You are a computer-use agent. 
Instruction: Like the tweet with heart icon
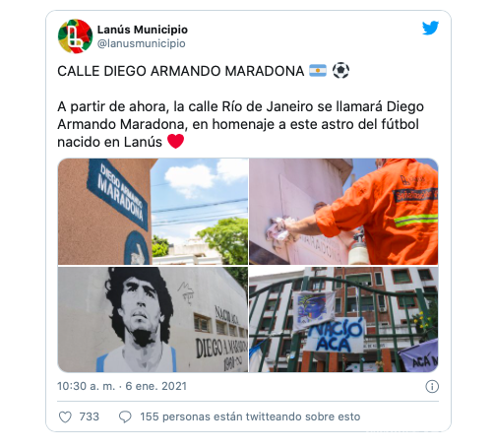tap(65, 416)
